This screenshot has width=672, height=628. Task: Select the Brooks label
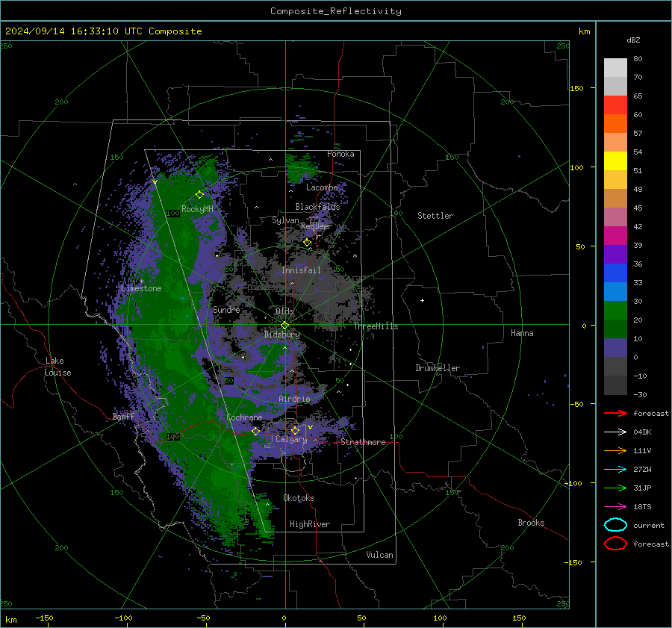pos(531,523)
